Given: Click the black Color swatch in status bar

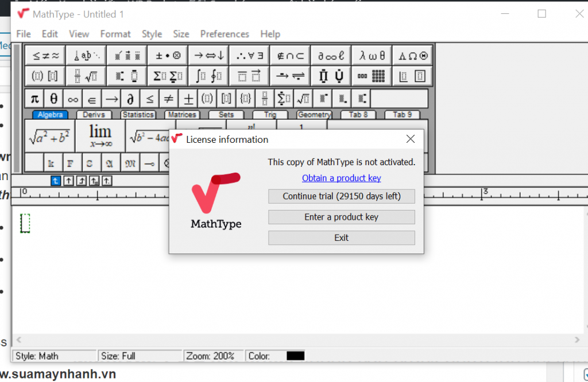Looking at the screenshot, I should coord(296,356).
